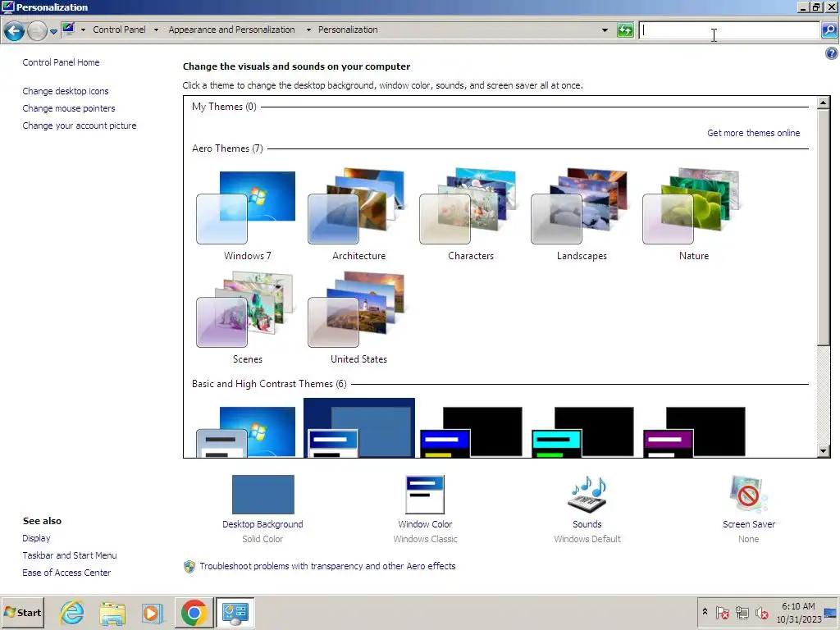Pick the blue high contrast theme thumbnail
The image size is (840, 630).
point(471,431)
